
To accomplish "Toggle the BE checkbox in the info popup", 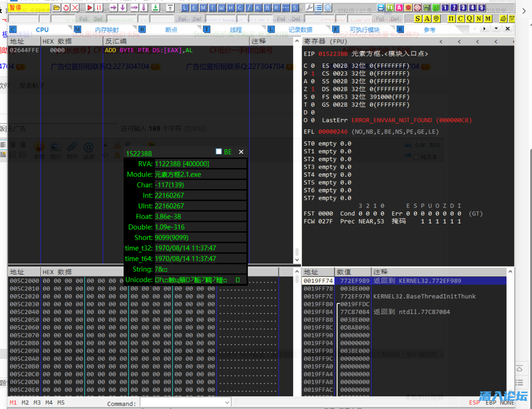I will tap(219, 152).
